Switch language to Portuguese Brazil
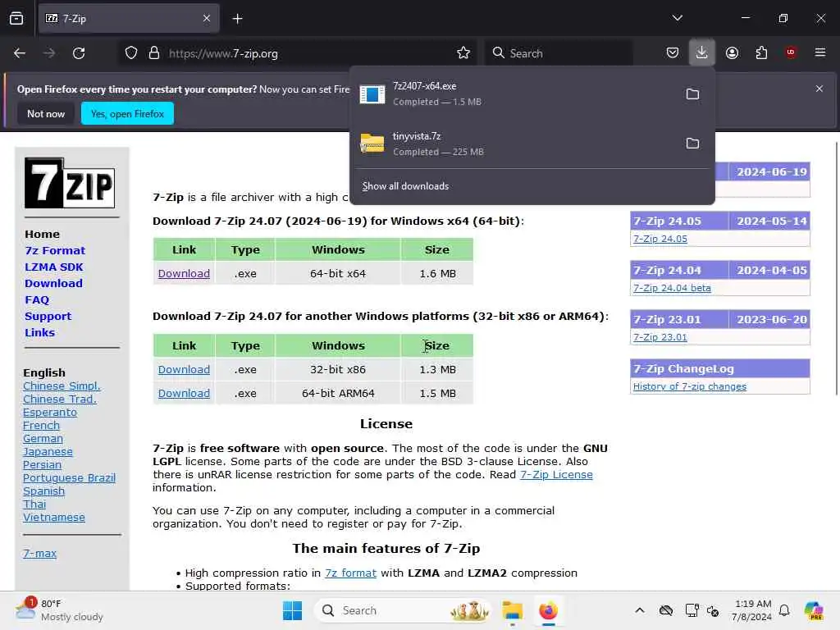Viewport: 840px width, 630px height. coord(69,478)
